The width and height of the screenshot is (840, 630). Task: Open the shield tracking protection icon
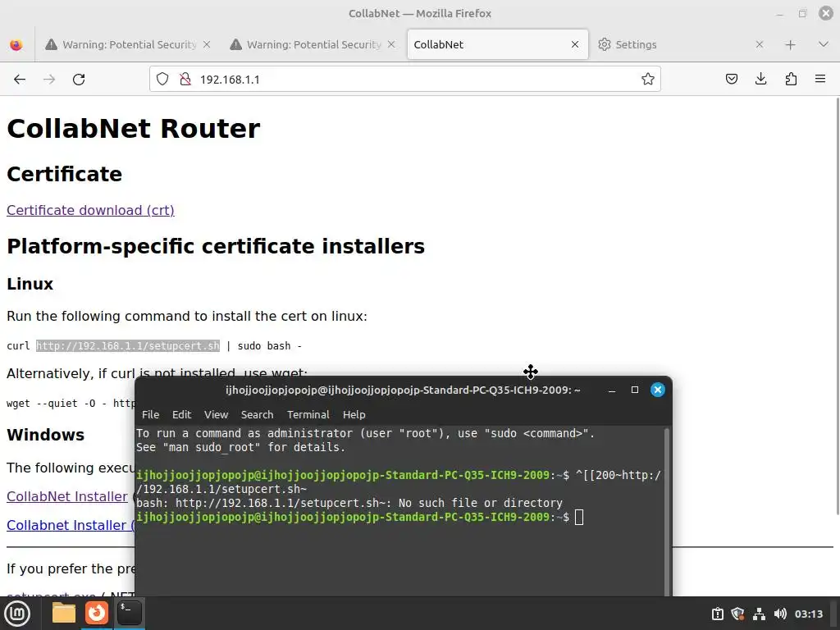(x=162, y=80)
